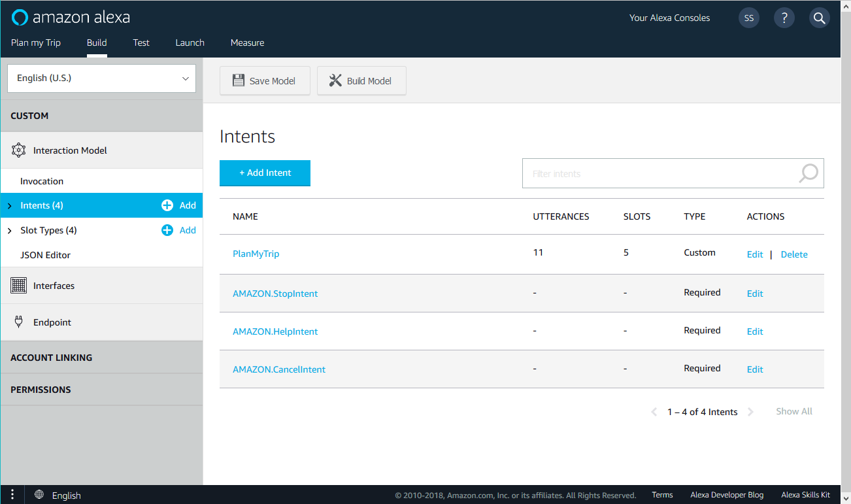851x504 pixels.
Task: Open the Interaction Model gear icon
Action: 18,150
